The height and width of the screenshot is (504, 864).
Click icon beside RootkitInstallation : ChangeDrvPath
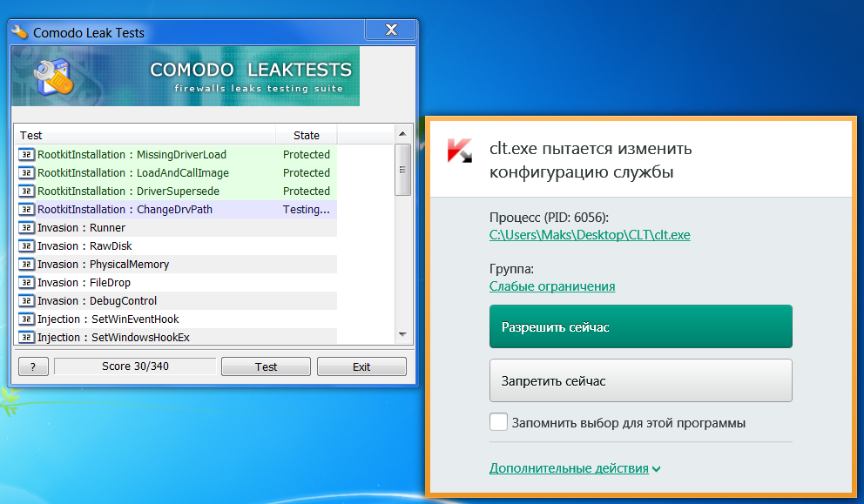26,209
